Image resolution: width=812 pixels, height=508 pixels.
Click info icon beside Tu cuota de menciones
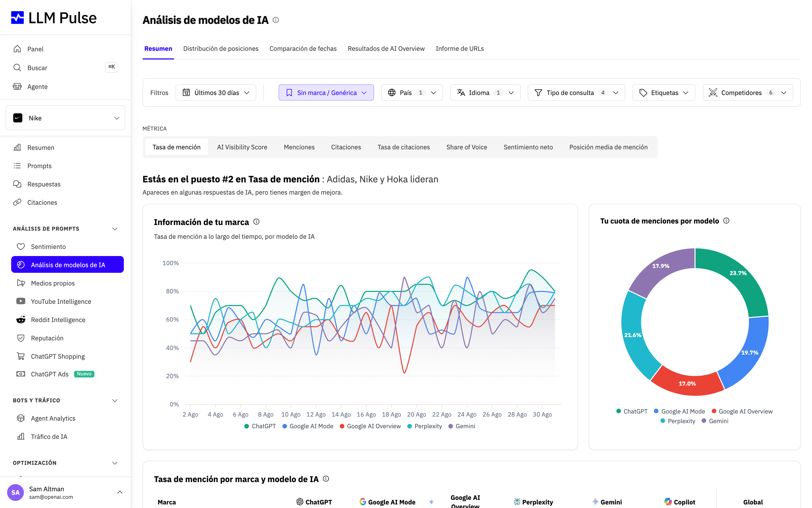(x=726, y=221)
